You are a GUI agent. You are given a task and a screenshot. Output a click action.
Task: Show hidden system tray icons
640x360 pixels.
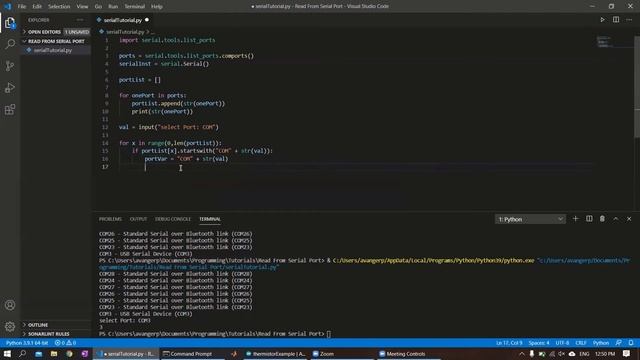tap(522, 353)
